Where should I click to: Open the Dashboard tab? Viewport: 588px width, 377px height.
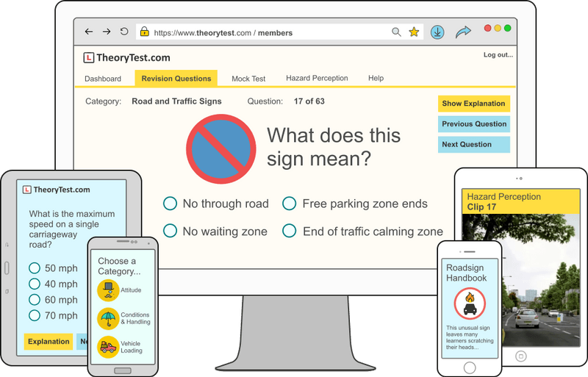[103, 79]
